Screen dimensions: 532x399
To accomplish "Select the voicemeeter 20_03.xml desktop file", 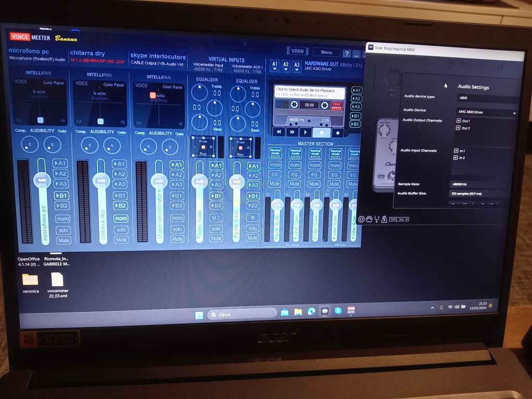I will pos(58,285).
